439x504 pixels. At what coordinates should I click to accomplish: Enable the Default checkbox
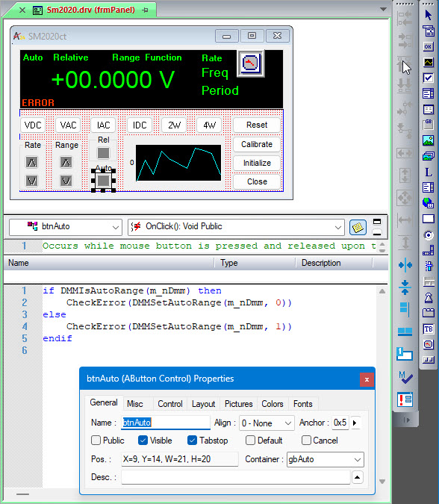tap(250, 440)
